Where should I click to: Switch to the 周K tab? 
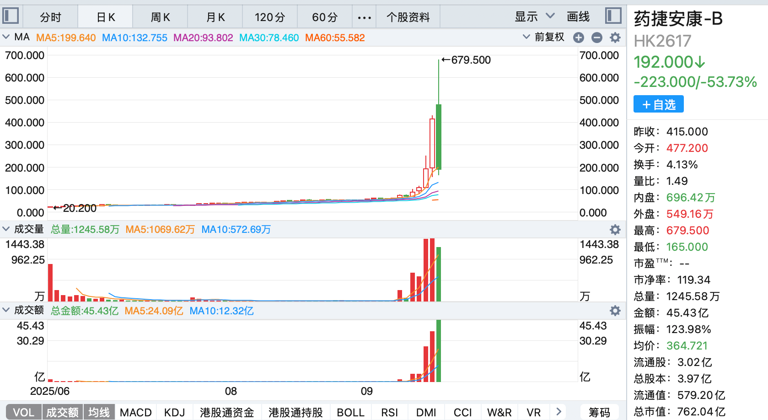click(x=160, y=17)
